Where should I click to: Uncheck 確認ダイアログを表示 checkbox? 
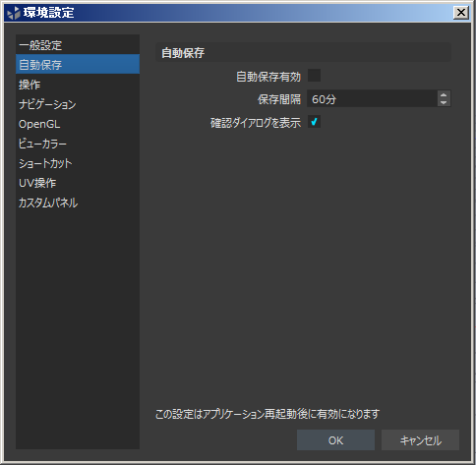tap(314, 122)
